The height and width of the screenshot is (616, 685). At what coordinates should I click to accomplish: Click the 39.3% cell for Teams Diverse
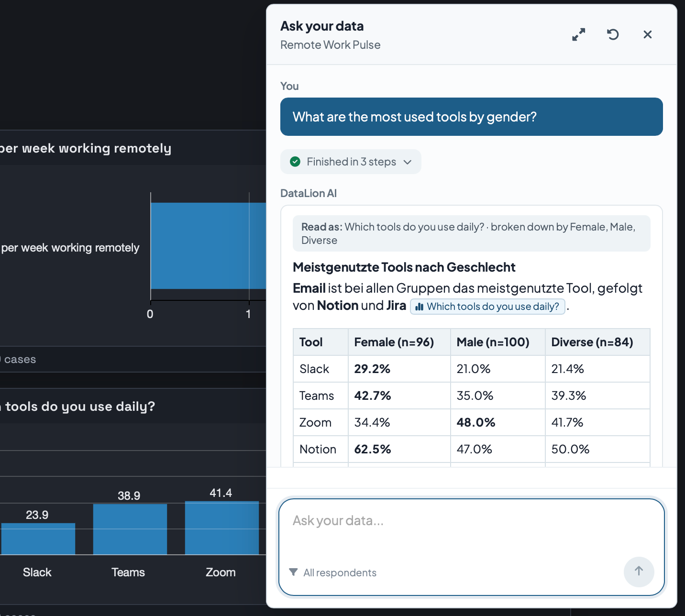(597, 396)
